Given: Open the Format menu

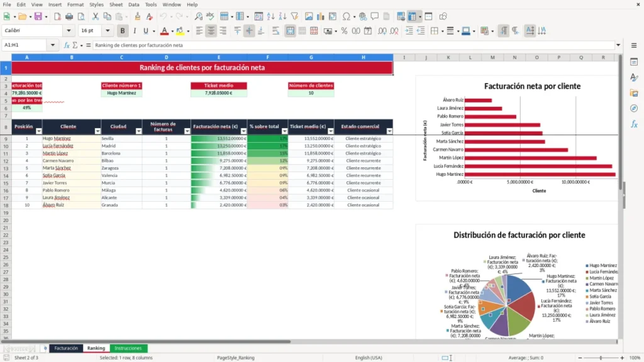Looking at the screenshot, I should coord(75,4).
